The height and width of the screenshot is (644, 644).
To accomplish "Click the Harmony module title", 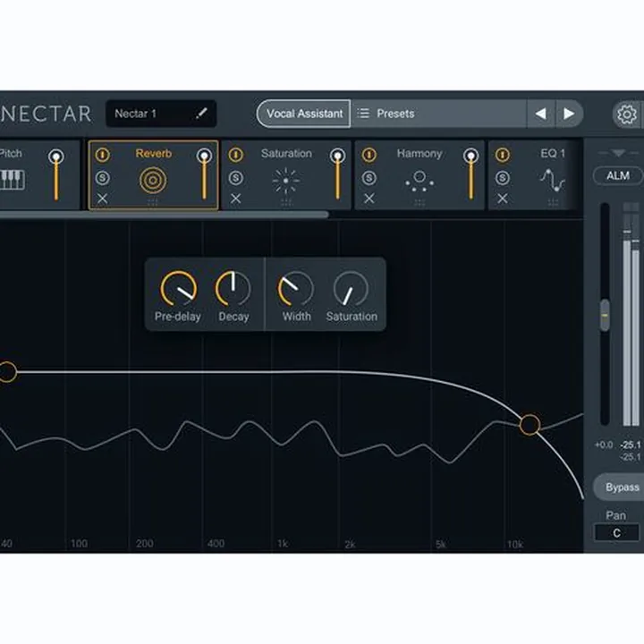I will pyautogui.click(x=419, y=154).
